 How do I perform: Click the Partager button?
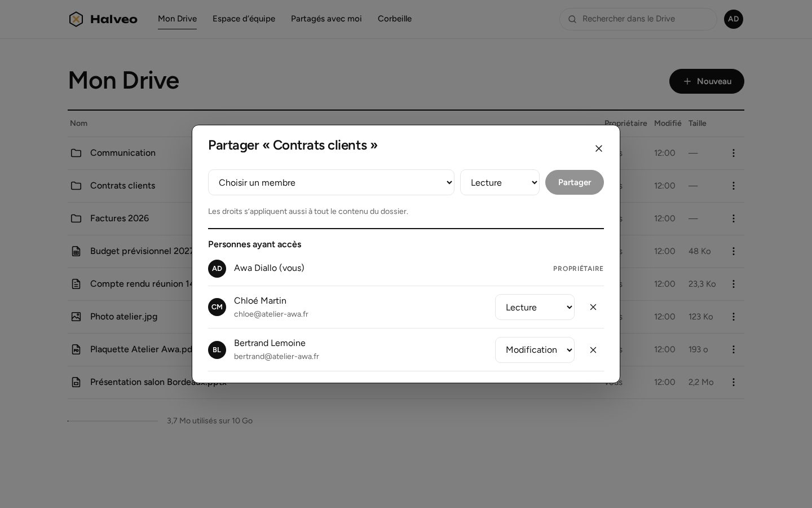[575, 182]
